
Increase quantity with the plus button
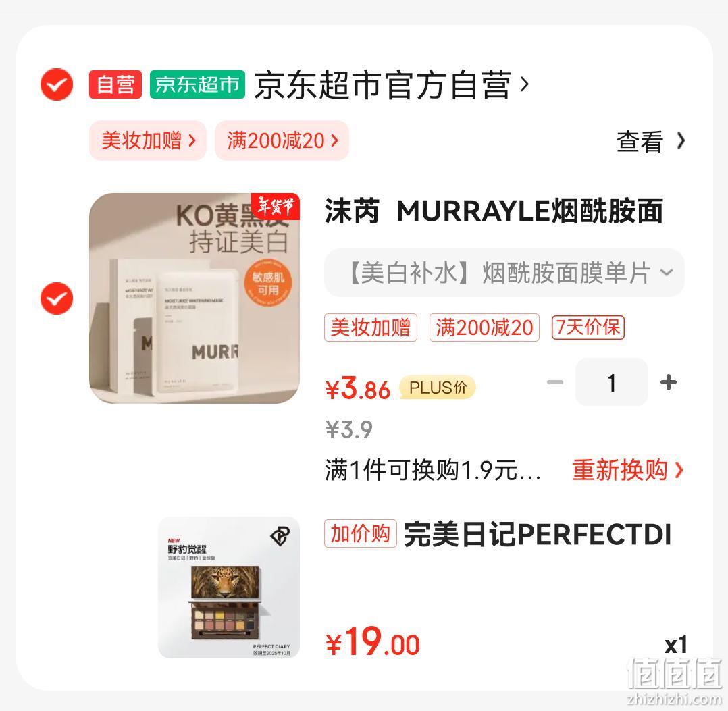point(668,382)
